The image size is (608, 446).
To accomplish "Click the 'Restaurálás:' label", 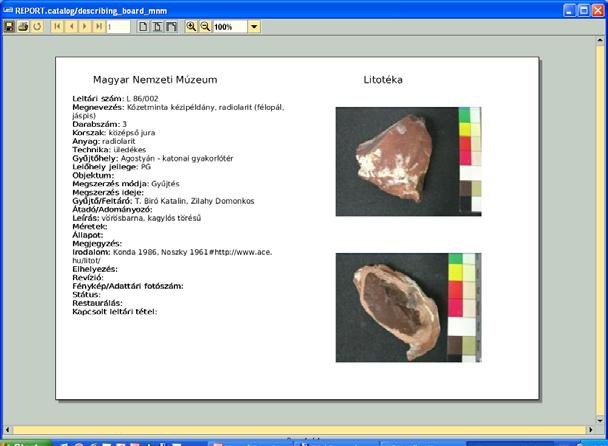I will (x=97, y=303).
